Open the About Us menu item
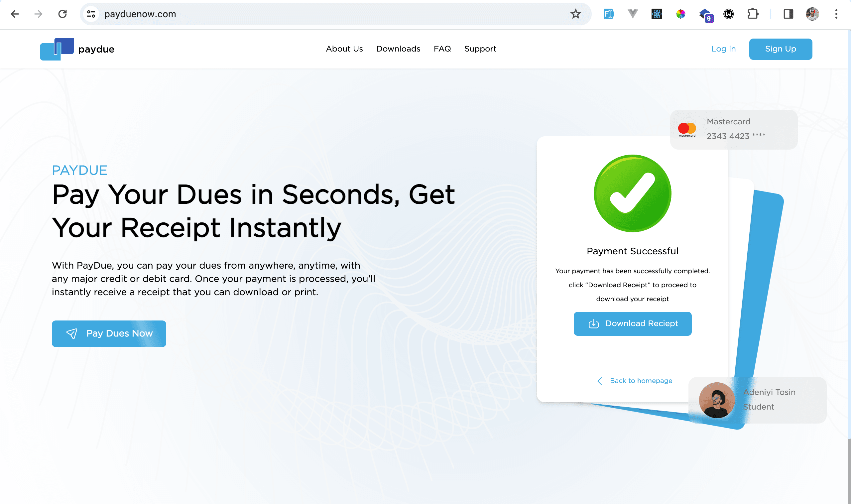851x504 pixels. coord(345,49)
